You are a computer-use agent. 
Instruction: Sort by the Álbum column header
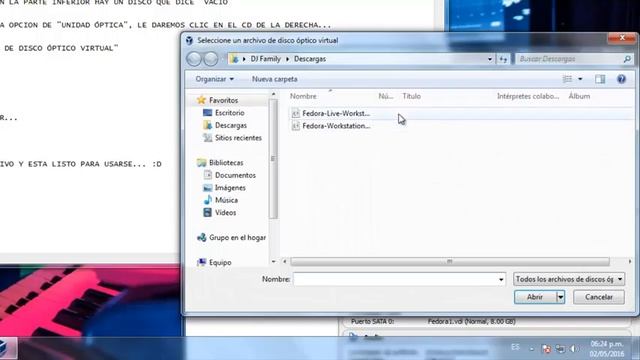point(579,96)
